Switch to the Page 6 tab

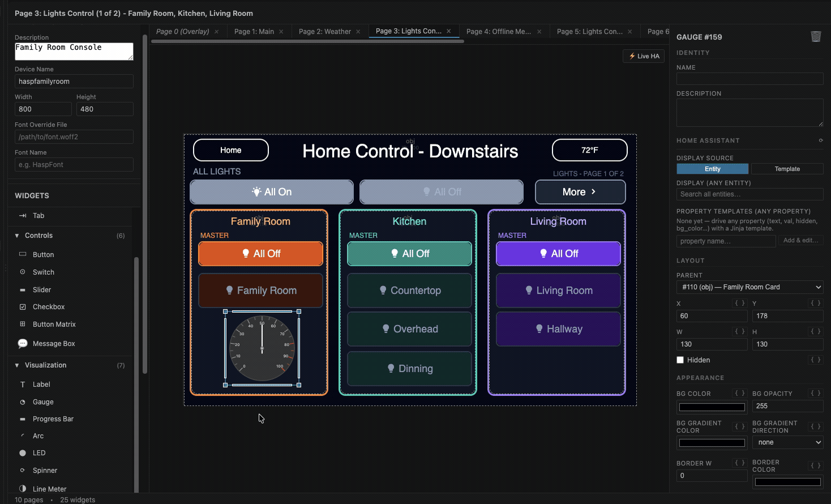point(658,32)
